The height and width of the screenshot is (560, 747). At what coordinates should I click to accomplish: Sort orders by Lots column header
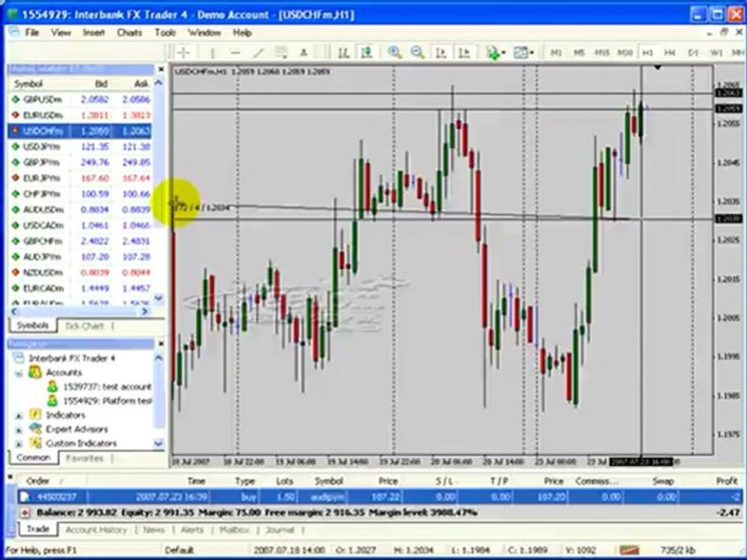(285, 481)
